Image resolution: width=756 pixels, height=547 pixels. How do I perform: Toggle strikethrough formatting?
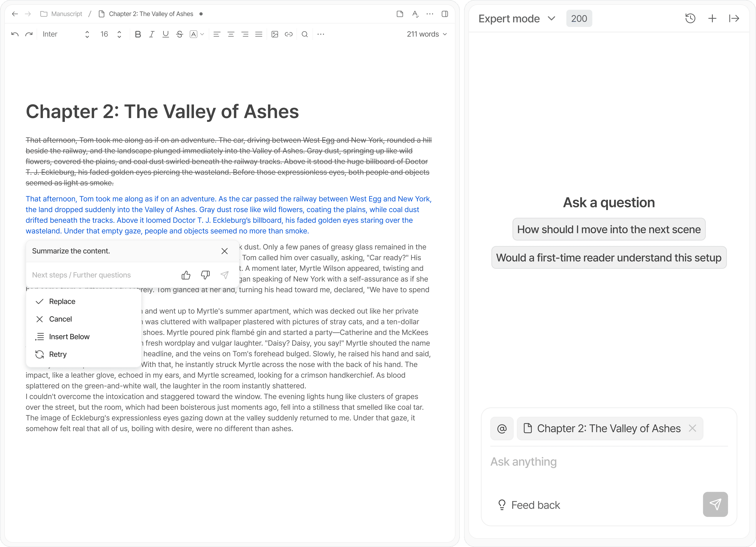179,34
